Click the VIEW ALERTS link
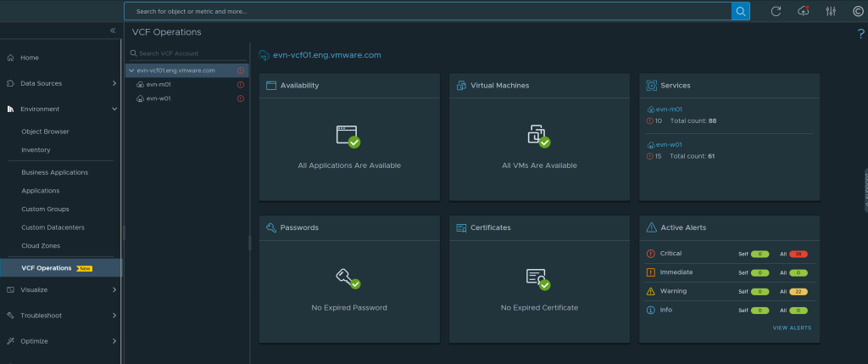Viewport: 868px width, 364px height. pyautogui.click(x=792, y=328)
